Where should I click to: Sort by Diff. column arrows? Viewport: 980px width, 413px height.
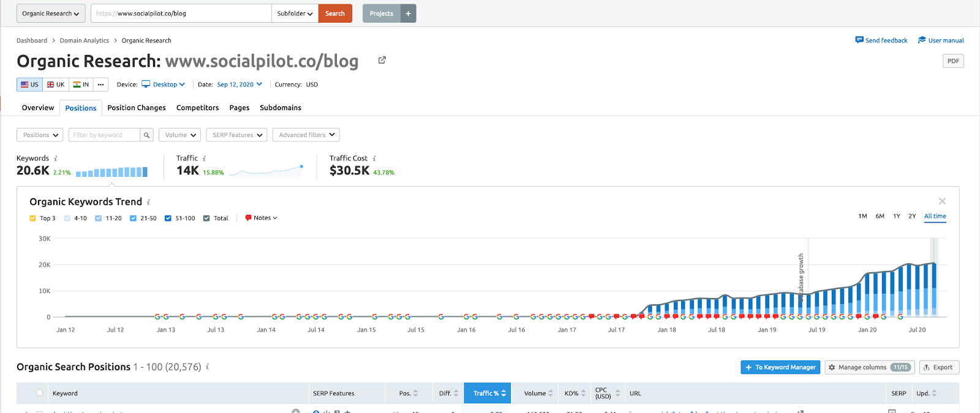tap(456, 393)
